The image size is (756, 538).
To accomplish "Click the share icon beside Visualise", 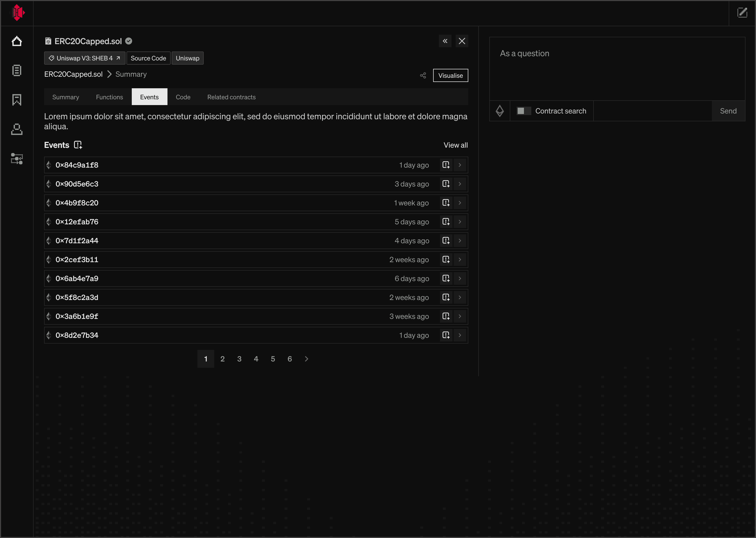I will click(x=423, y=76).
